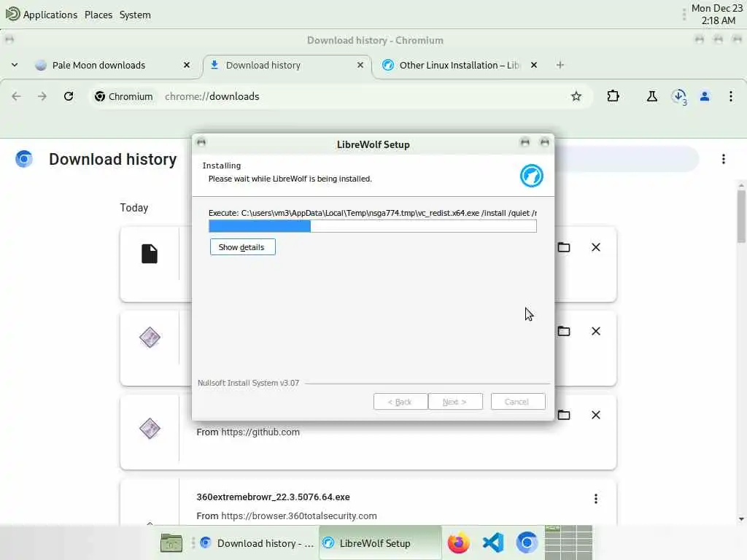Remove the second download from list
The height and width of the screenshot is (560, 747).
[595, 331]
